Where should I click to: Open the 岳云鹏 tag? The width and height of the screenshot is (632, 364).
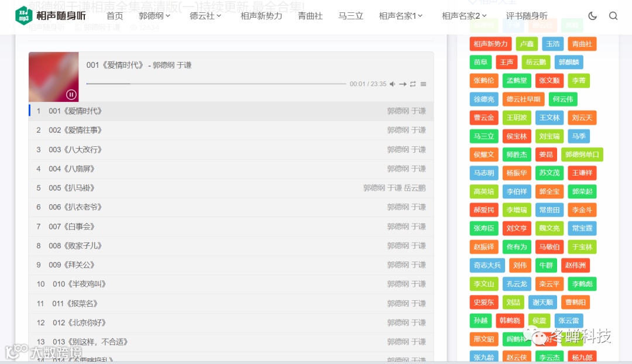click(535, 62)
